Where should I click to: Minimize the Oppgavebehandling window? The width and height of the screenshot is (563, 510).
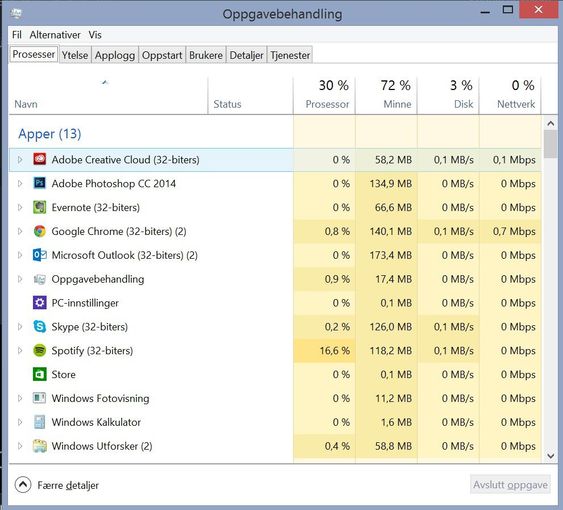pos(485,11)
